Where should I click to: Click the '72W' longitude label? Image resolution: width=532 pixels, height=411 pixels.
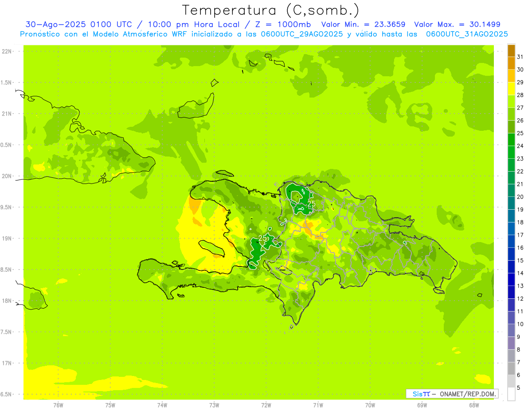point(266,405)
